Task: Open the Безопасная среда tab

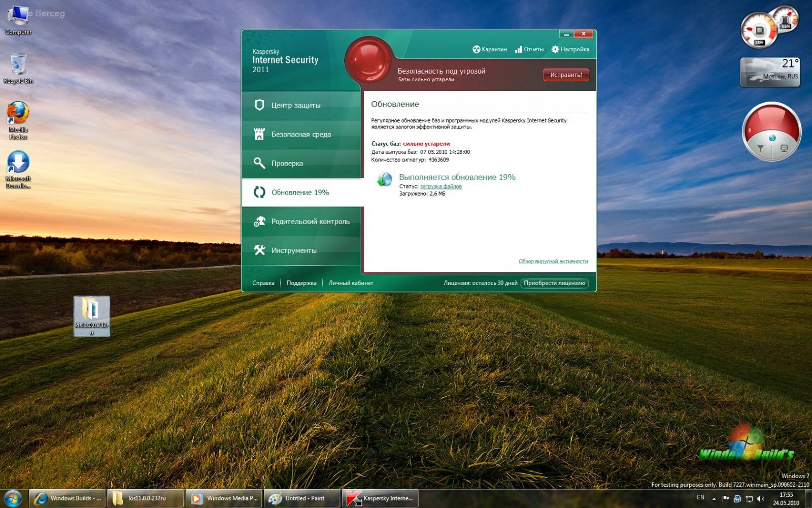Action: click(x=302, y=134)
